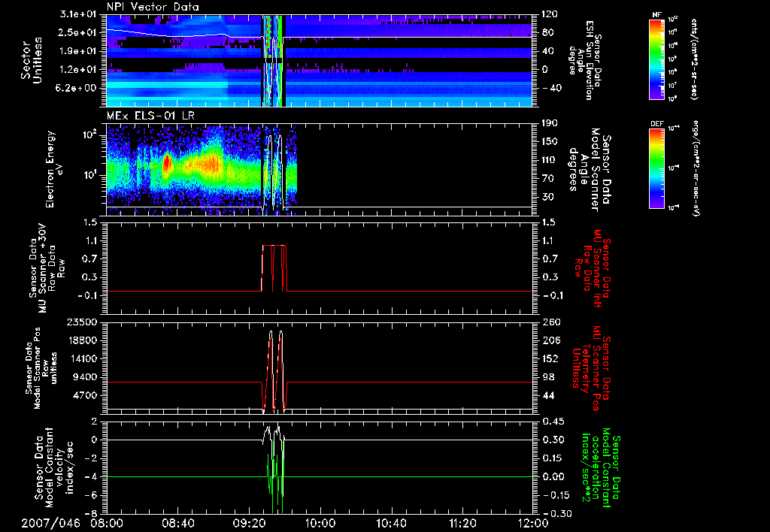The height and width of the screenshot is (532, 770).
Task: Click the red MU Scanner Inh Raw Data label
Action: coord(593,268)
